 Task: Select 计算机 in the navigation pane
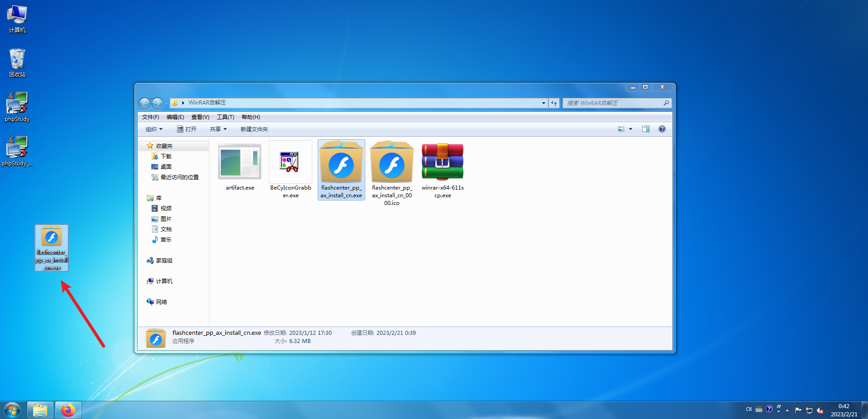pyautogui.click(x=164, y=281)
